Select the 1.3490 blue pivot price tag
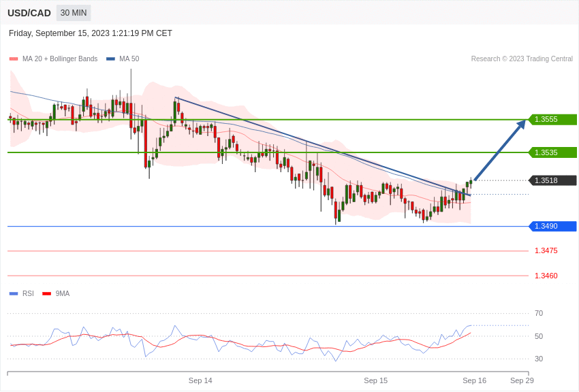The height and width of the screenshot is (392, 579). pyautogui.click(x=553, y=226)
